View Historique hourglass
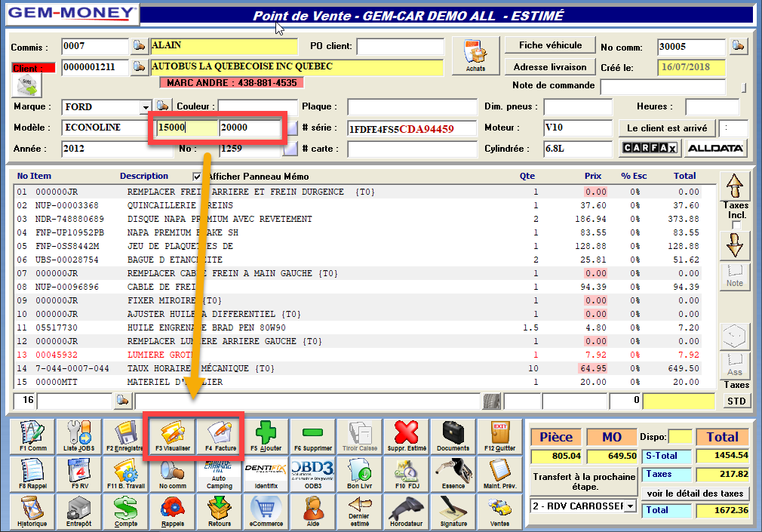Screen dimensions: 762x532 pos(32,511)
